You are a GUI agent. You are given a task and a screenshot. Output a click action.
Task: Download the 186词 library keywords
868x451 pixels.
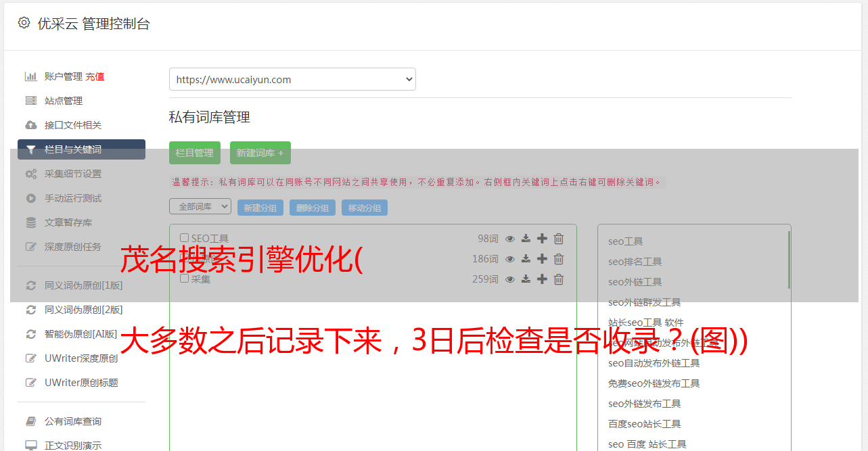526,259
